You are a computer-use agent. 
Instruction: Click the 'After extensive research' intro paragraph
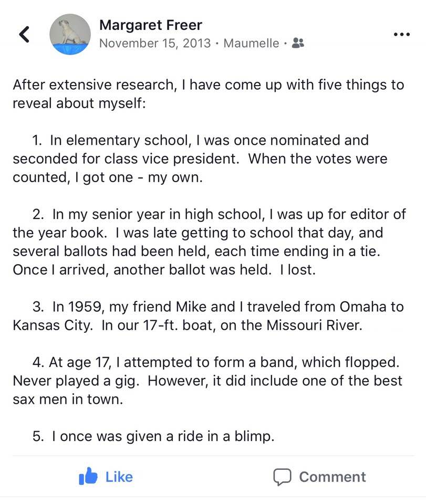point(209,94)
